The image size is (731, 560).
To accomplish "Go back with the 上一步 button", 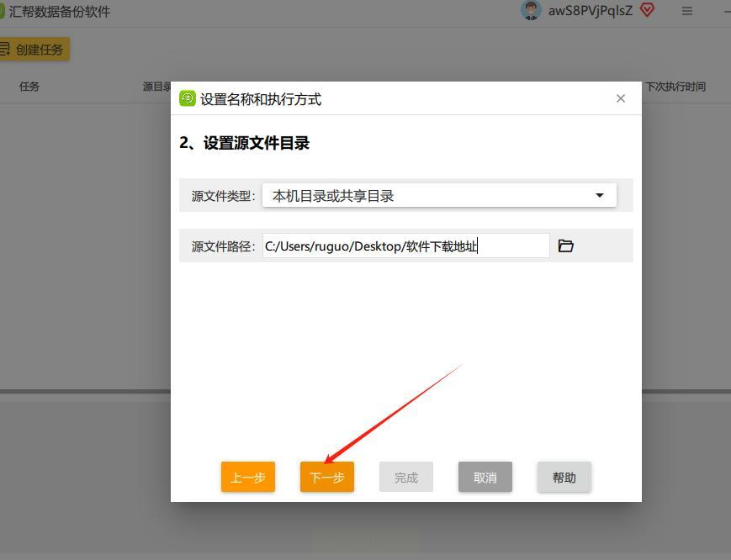I will pyautogui.click(x=248, y=477).
